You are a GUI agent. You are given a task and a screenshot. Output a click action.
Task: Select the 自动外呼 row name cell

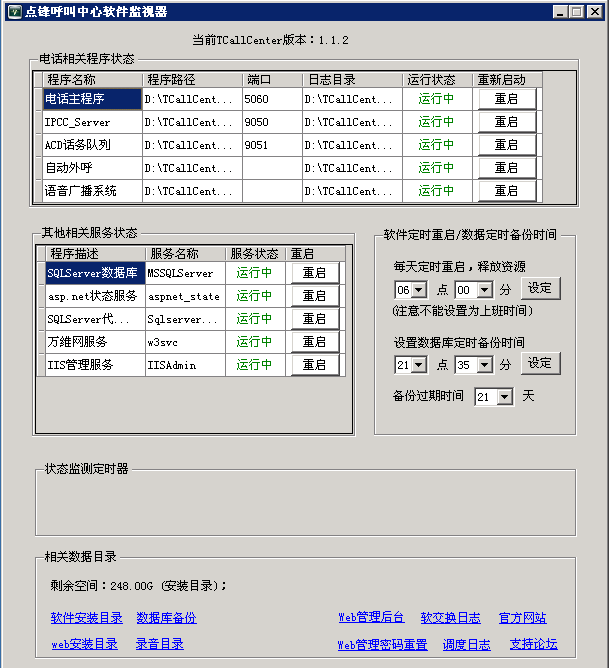click(92, 168)
